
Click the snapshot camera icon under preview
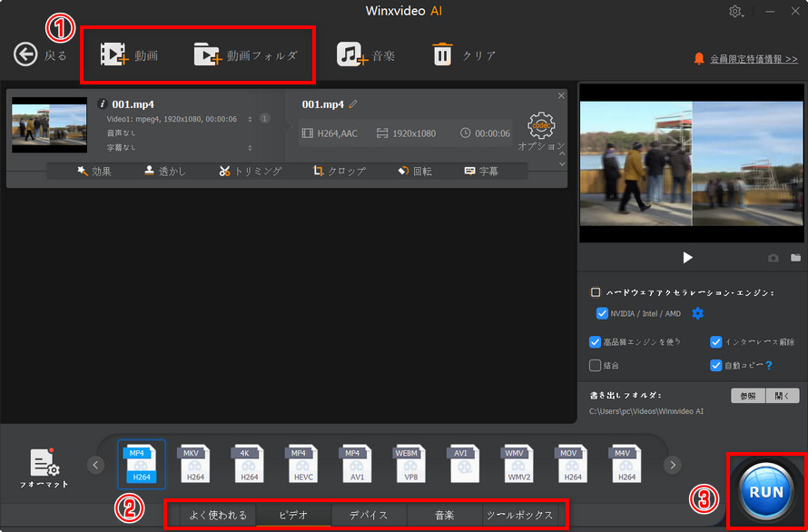click(774, 258)
